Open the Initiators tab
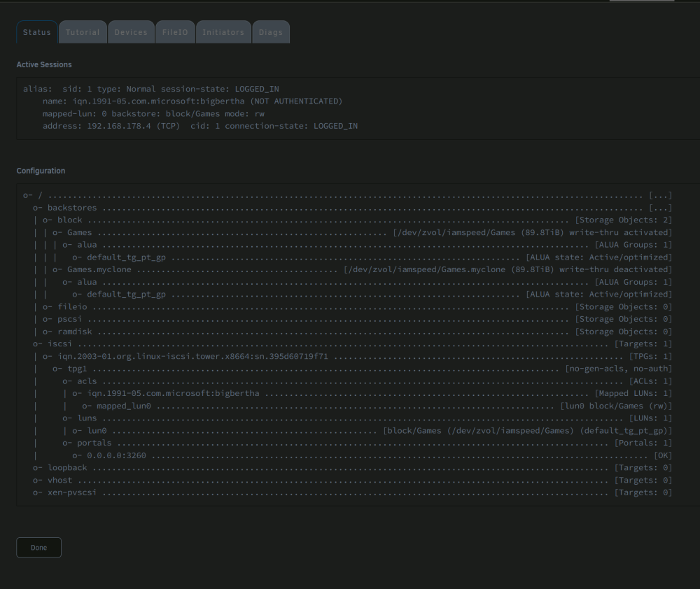 223,32
